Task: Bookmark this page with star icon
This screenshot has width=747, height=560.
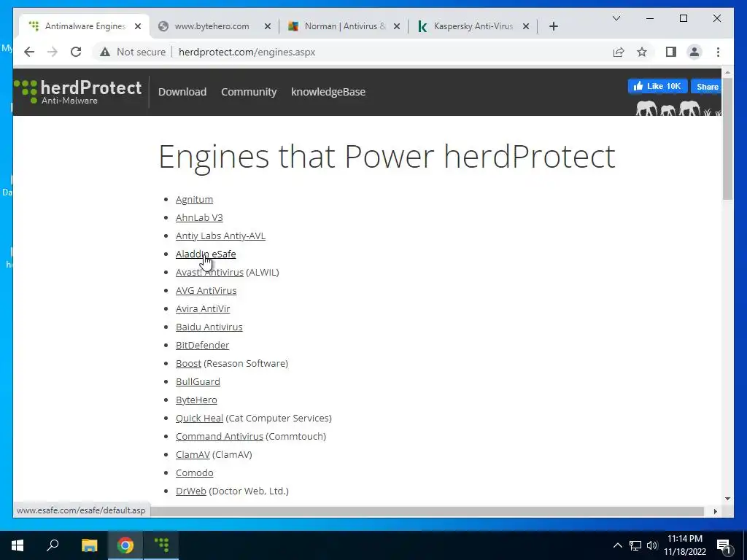Action: click(642, 52)
